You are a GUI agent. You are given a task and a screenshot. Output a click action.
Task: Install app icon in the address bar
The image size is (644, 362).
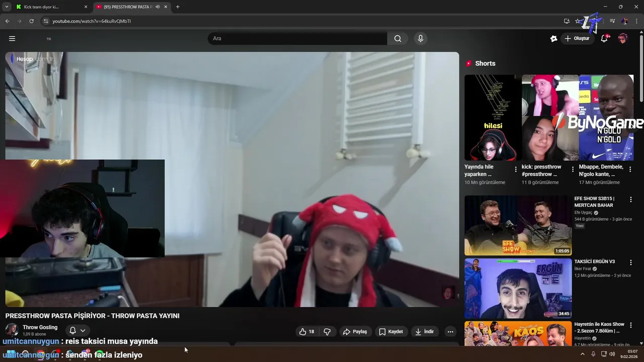coord(567,21)
